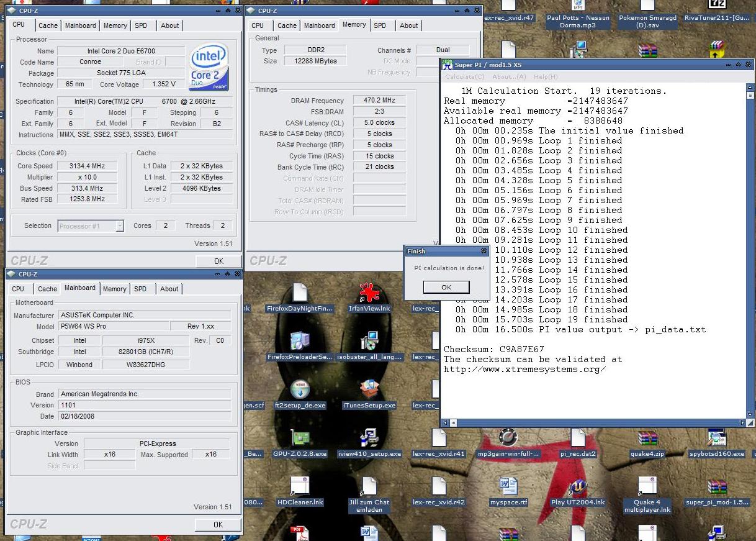Click OK in the Finish dialog
Screen dimensions: 756x541
[x=446, y=288]
